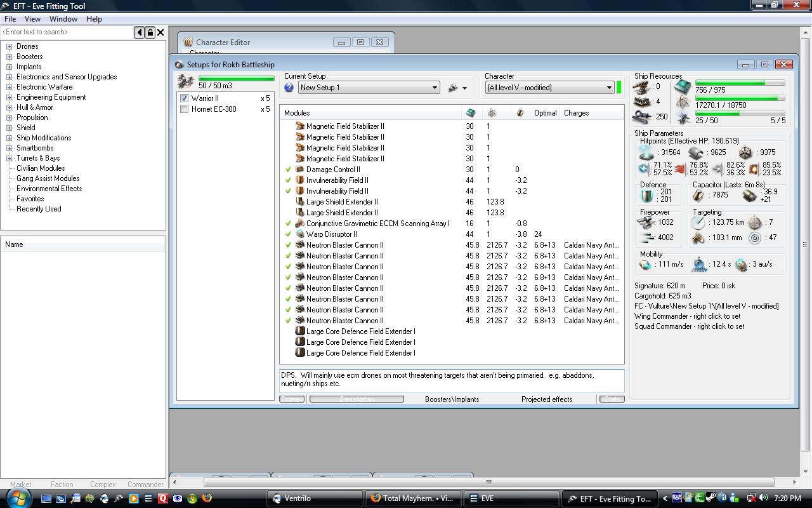Click the lock icon next to search box

click(150, 32)
